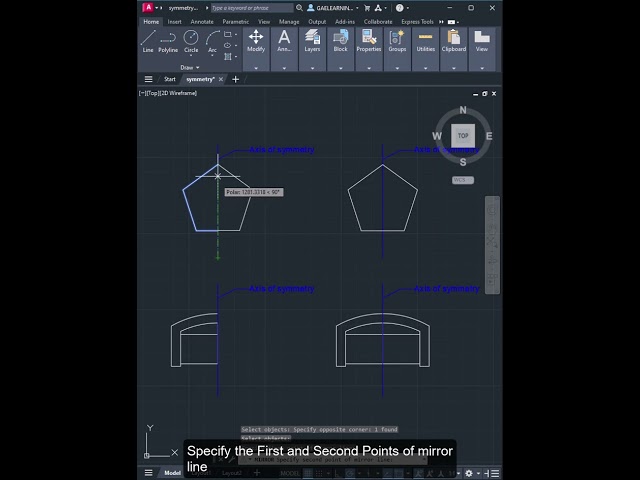The image size is (640, 480).
Task: Select the Model layout tab
Action: coord(172,473)
